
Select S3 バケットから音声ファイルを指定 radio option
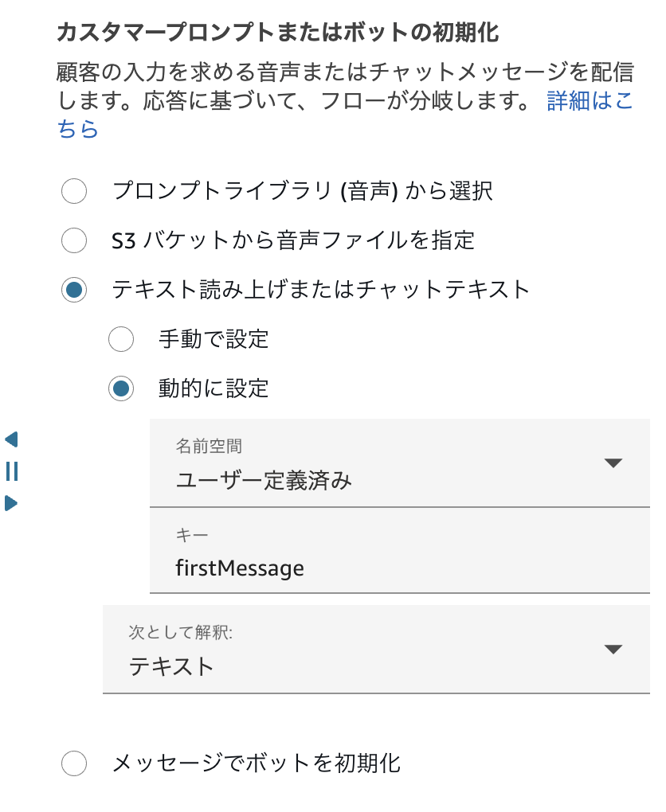pos(74,240)
